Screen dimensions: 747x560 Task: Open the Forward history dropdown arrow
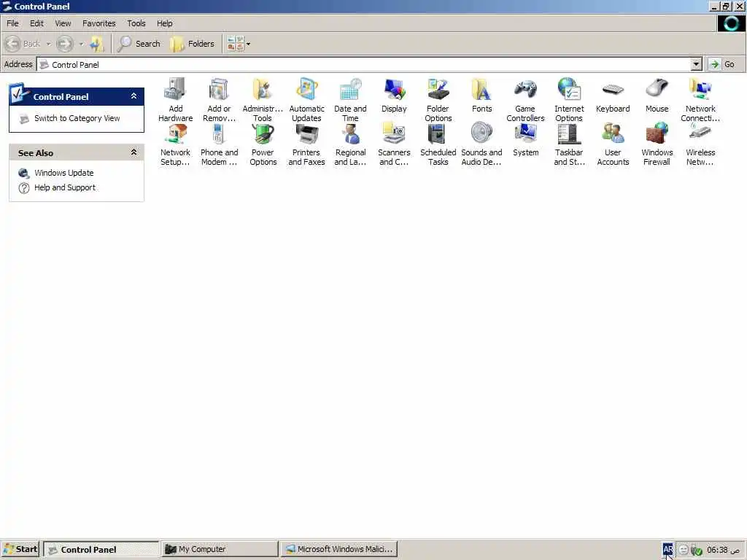click(x=81, y=44)
